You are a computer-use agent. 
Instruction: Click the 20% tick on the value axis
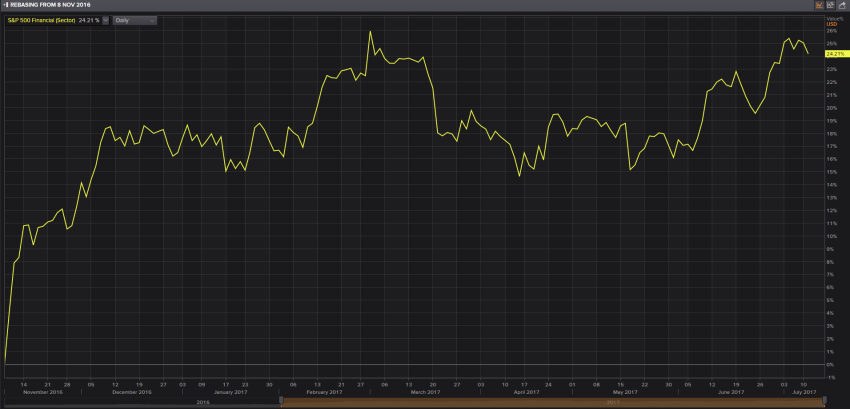coord(830,108)
